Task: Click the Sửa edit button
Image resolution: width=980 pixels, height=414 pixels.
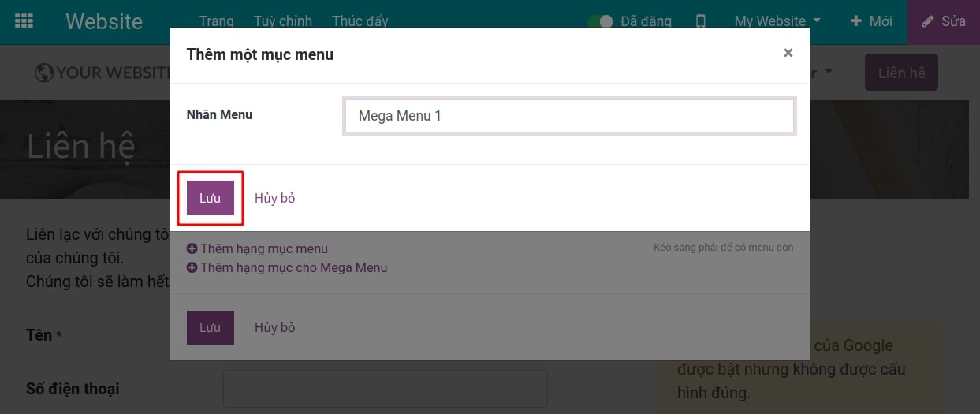Action: [x=944, y=21]
